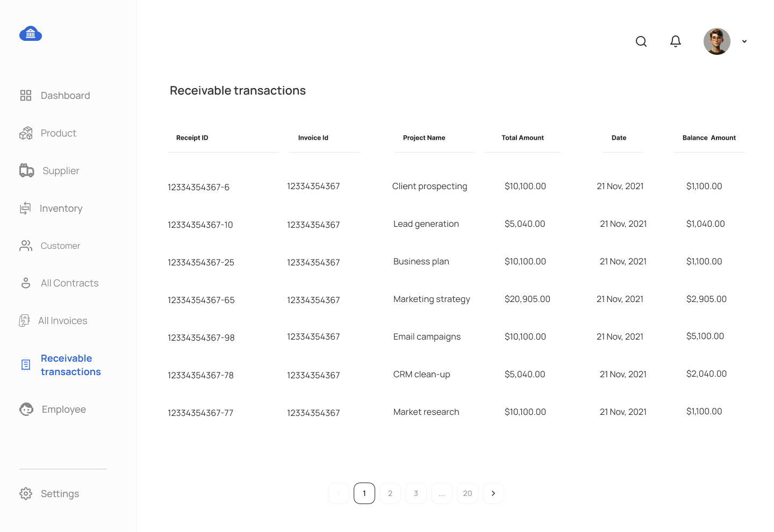774x532 pixels.
Task: Jump to page 20 of results
Action: [468, 493]
